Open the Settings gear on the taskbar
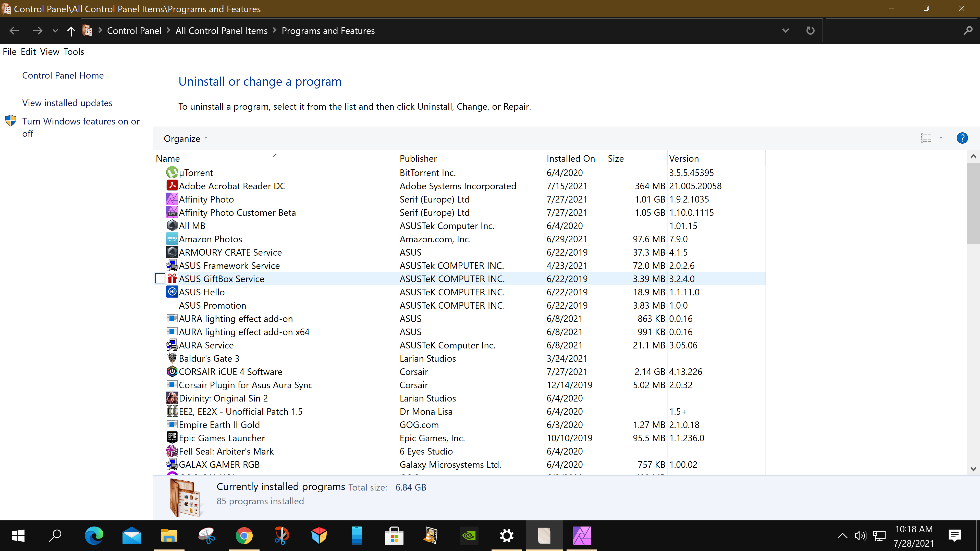The width and height of the screenshot is (980, 551). coord(507,535)
